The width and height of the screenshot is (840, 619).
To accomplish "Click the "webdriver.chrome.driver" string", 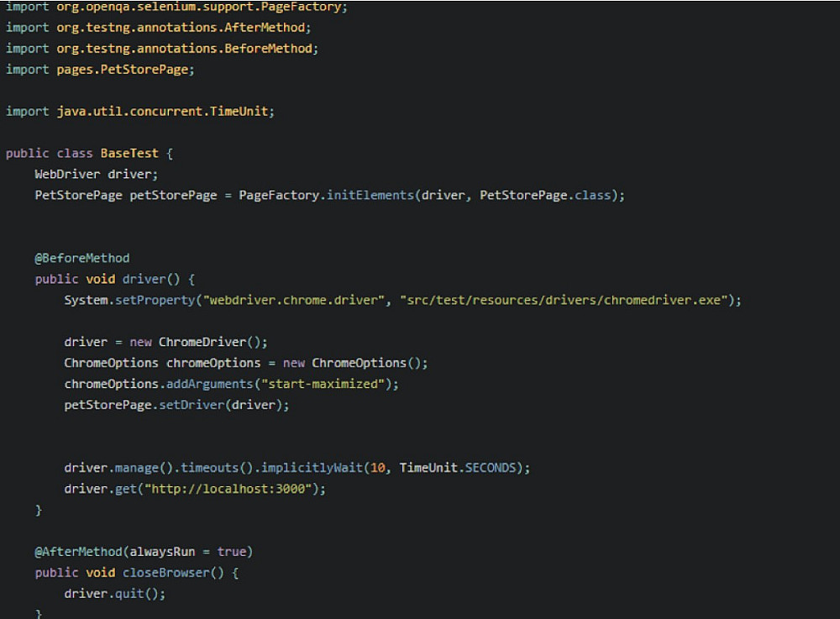I will point(293,300).
